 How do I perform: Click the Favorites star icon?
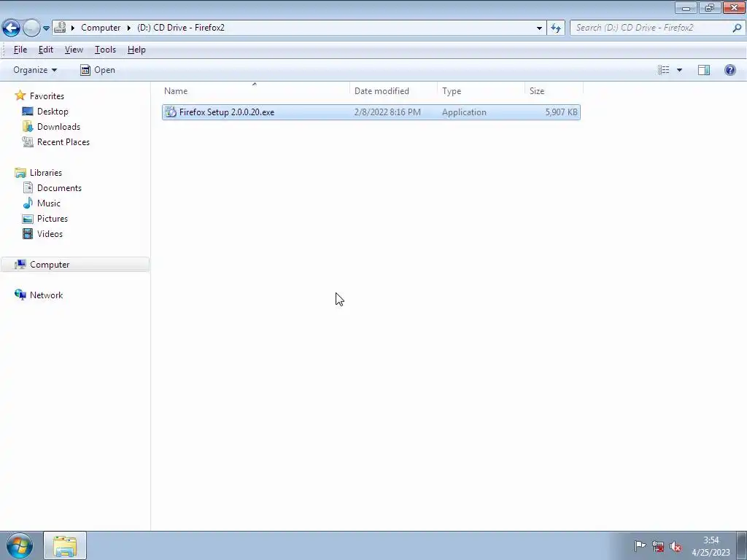[20, 96]
